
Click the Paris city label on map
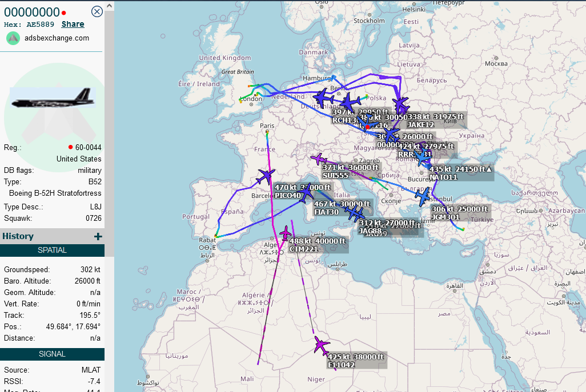[x=267, y=126]
